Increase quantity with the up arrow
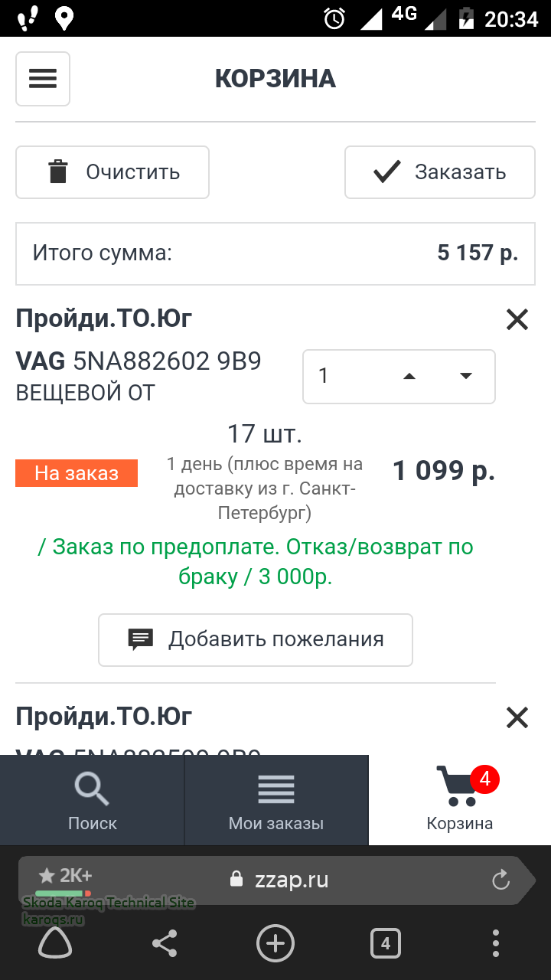This screenshot has width=551, height=980. 409,376
